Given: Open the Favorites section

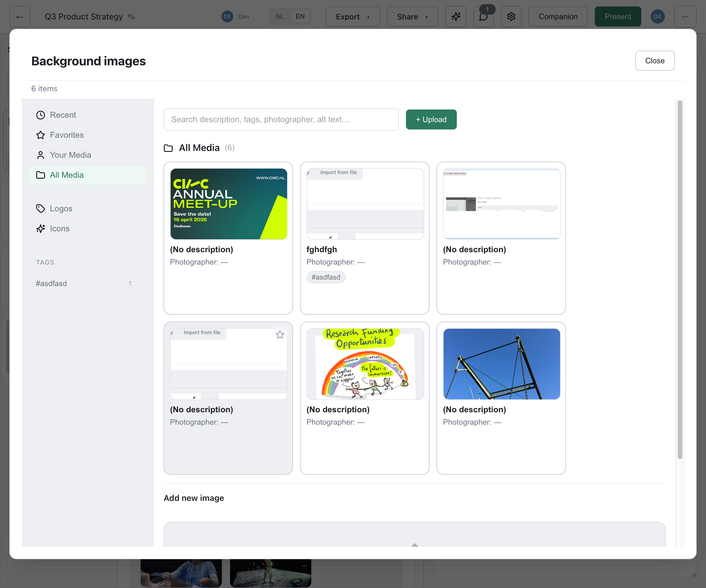Looking at the screenshot, I should coord(87,135).
